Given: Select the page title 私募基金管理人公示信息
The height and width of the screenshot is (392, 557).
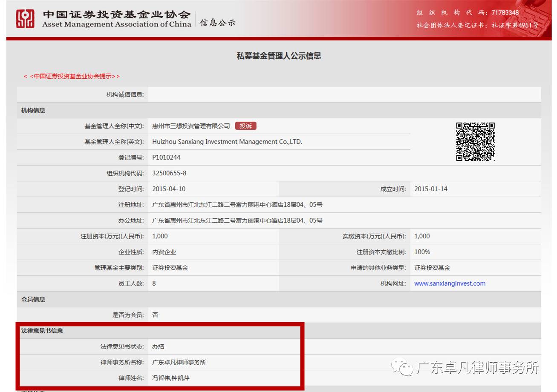Looking at the screenshot, I should point(279,56).
